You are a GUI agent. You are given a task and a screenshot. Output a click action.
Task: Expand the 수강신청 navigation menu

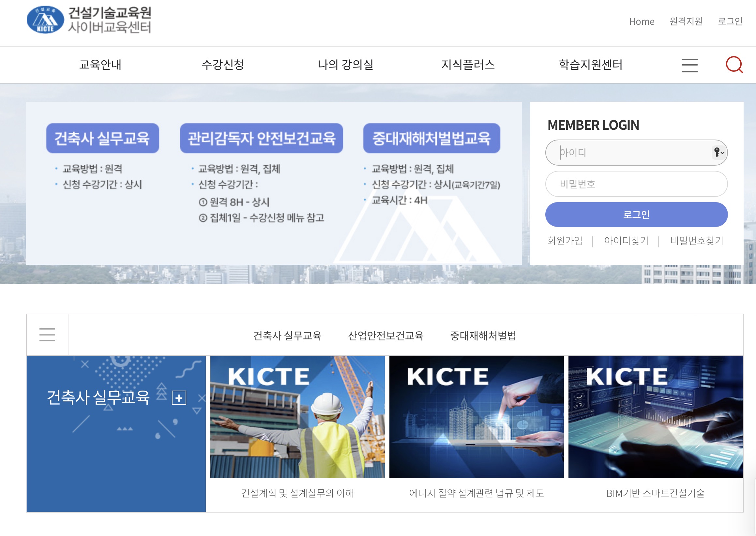point(222,65)
